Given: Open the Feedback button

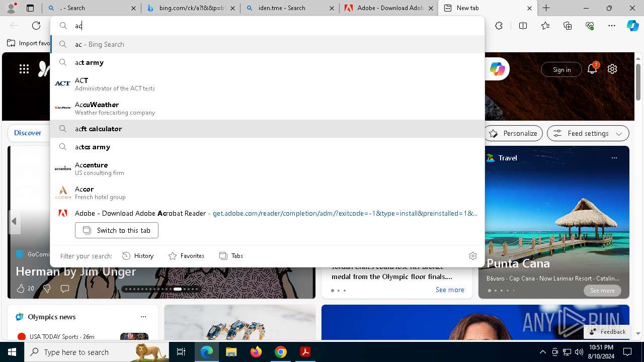Looking at the screenshot, I should pyautogui.click(x=607, y=332).
